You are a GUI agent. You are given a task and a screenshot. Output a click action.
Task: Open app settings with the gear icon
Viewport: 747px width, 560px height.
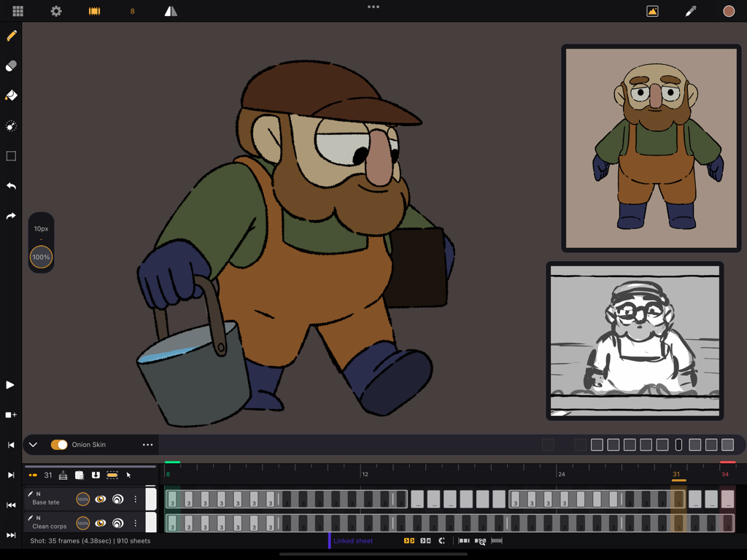click(x=56, y=11)
